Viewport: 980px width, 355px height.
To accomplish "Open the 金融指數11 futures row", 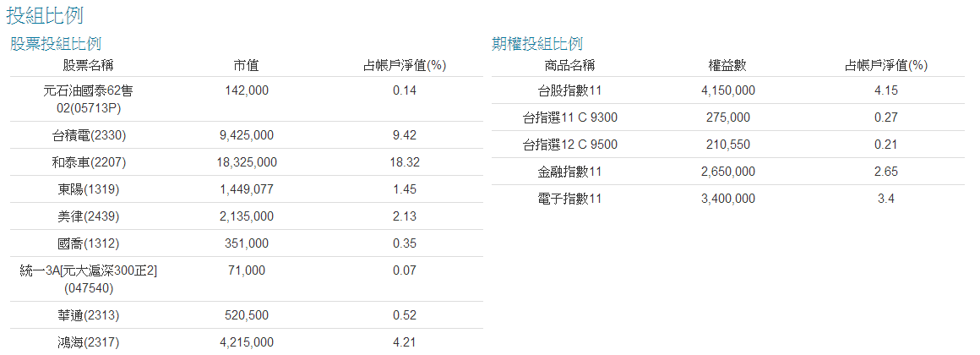I will (x=570, y=172).
